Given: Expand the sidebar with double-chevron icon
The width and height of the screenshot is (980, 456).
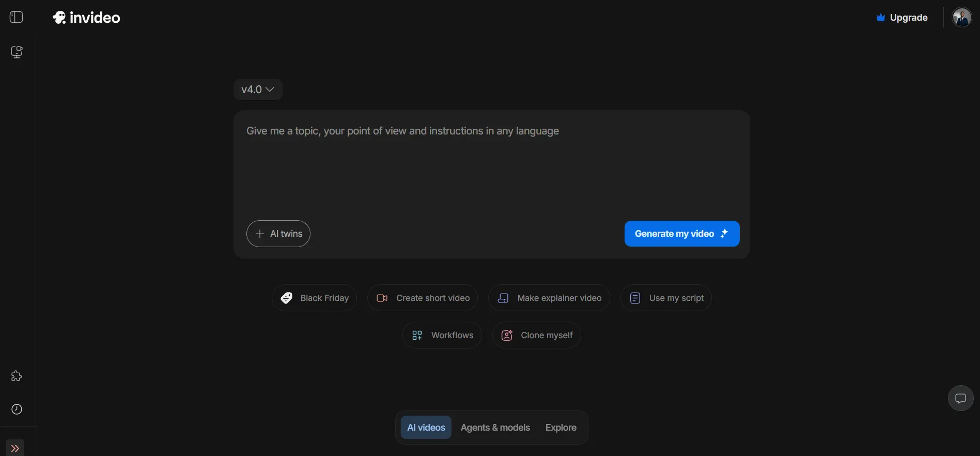Looking at the screenshot, I should click(15, 448).
